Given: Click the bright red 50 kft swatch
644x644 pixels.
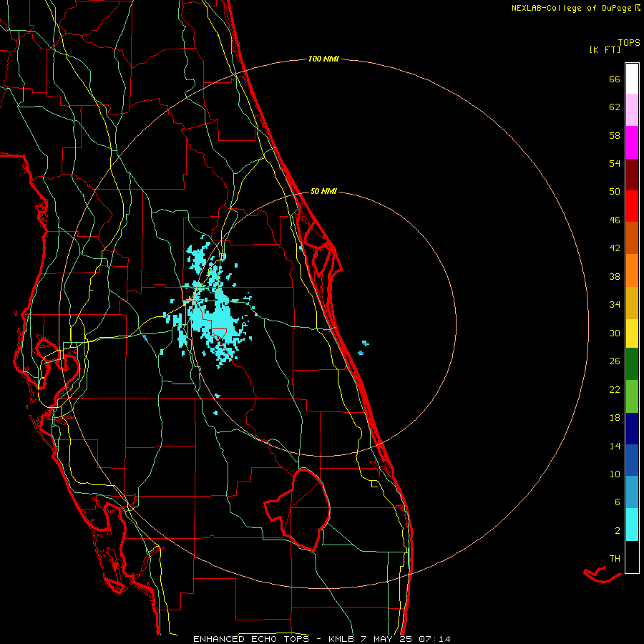Looking at the screenshot, I should (632, 207).
